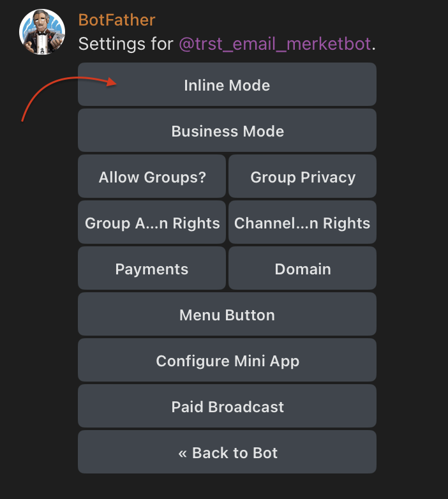Select the Payments button
Image resolution: width=448 pixels, height=499 pixels.
152,269
